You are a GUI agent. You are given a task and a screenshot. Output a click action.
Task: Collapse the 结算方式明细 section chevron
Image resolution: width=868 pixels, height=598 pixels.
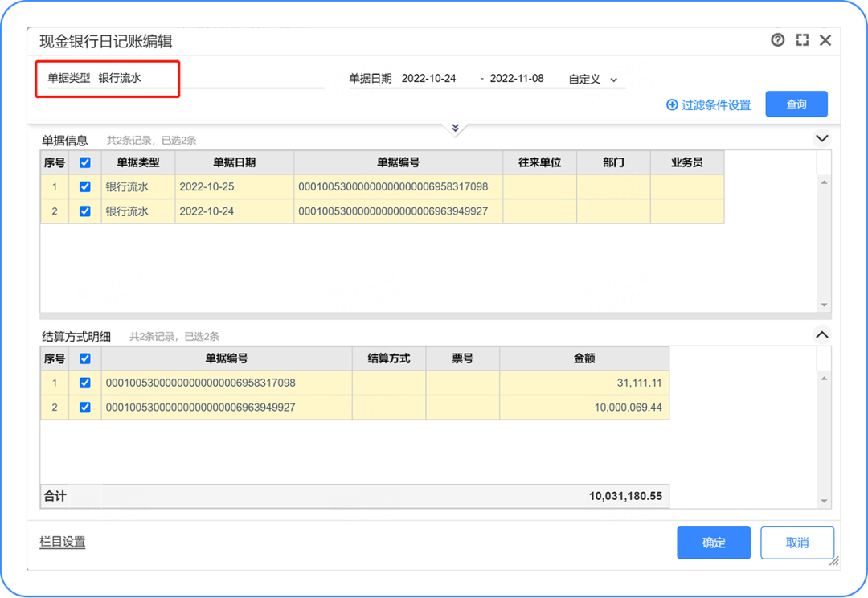tap(821, 334)
